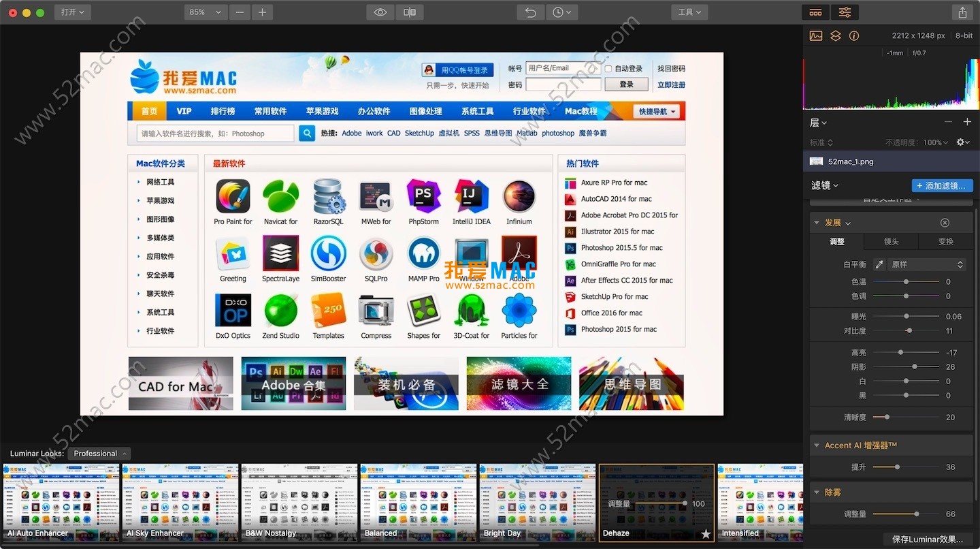Show image info with the info icon
The image size is (980, 549).
pos(854,35)
